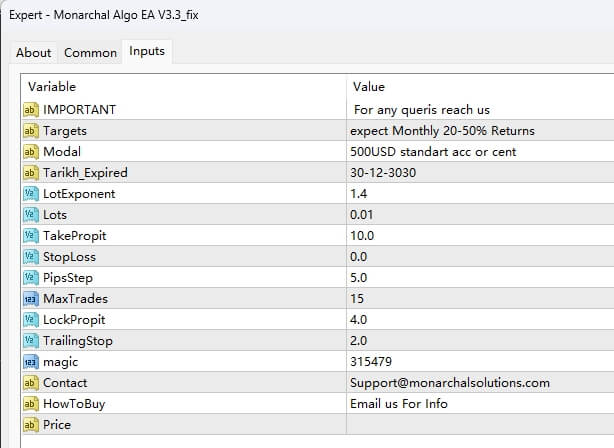Edit the magic number 315479

point(371,362)
